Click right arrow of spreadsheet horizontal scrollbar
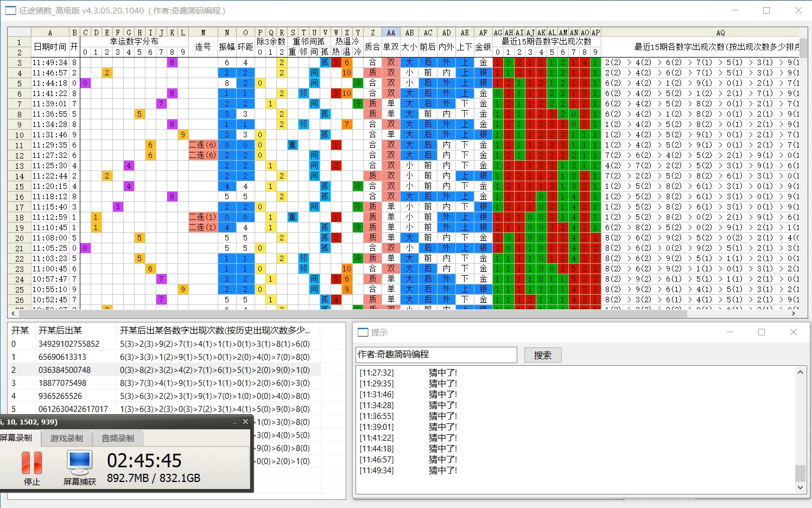The image size is (812, 508). pos(794,313)
